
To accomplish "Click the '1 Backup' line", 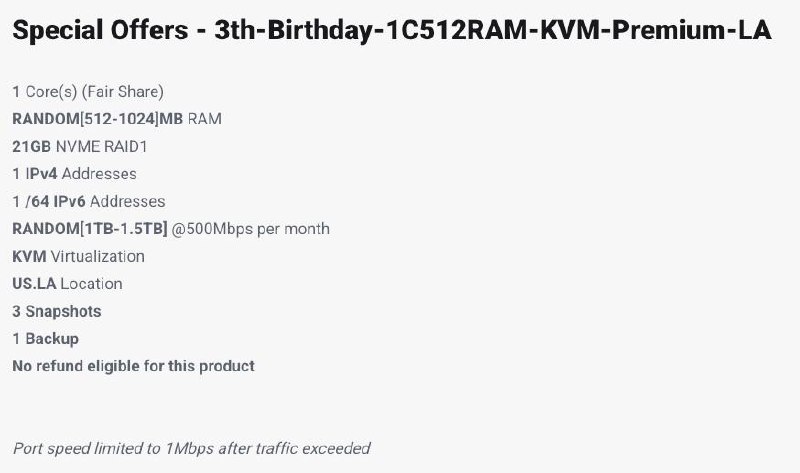I will (x=45, y=339).
